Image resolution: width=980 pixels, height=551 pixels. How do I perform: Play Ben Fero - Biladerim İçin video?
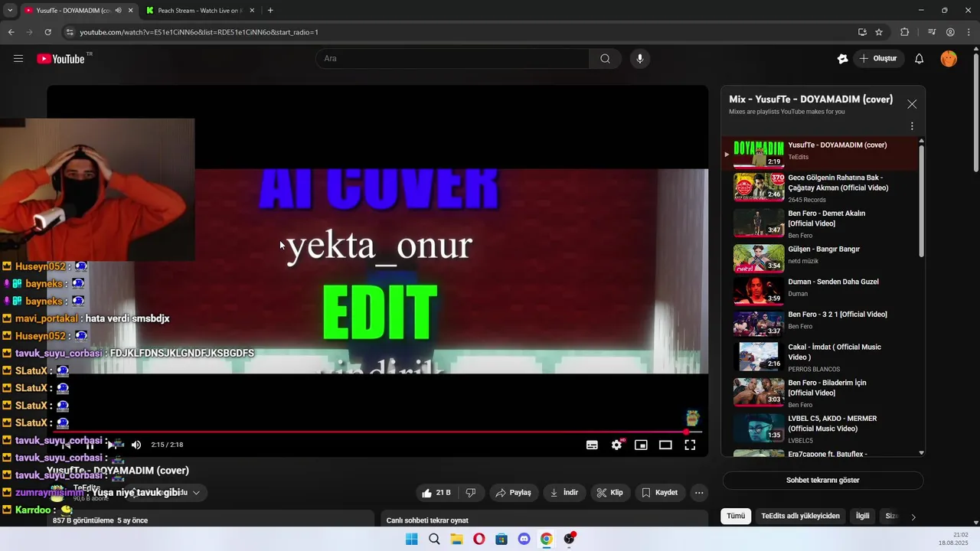pos(819,393)
